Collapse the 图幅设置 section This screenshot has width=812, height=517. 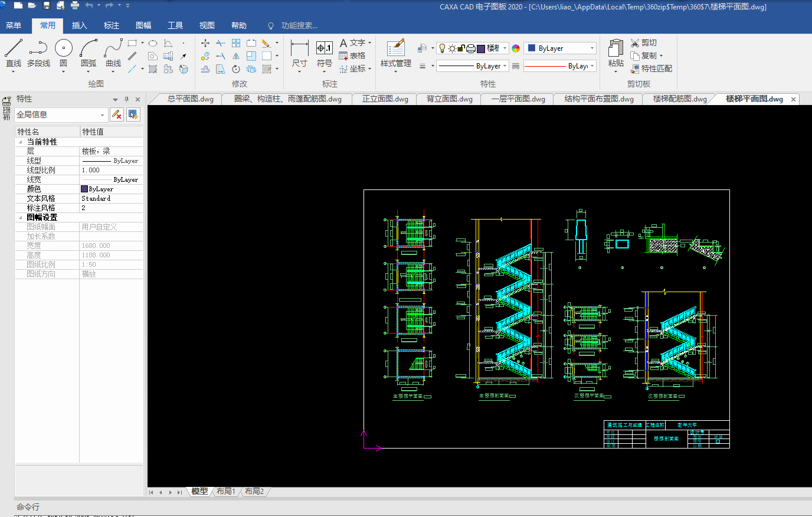click(21, 218)
